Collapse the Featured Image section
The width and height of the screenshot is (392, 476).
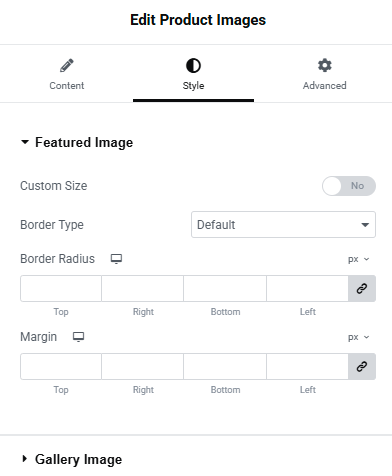pos(77,142)
